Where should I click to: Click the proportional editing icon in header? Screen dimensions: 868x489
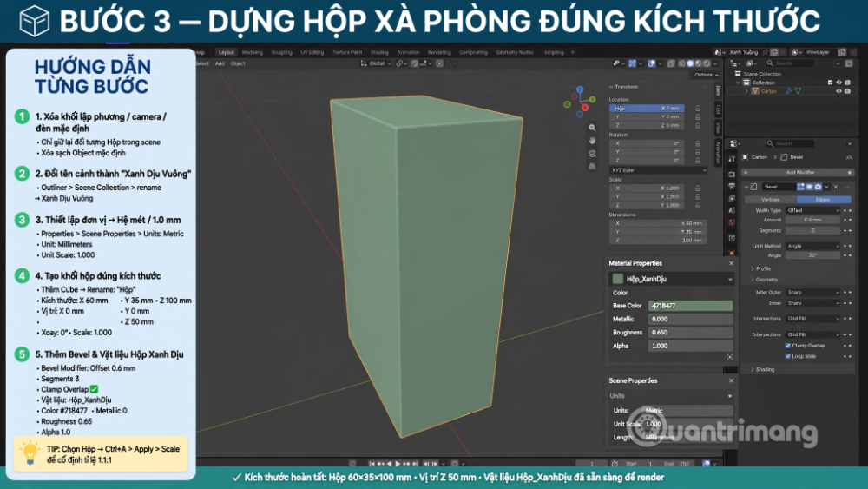pyautogui.click(x=439, y=63)
